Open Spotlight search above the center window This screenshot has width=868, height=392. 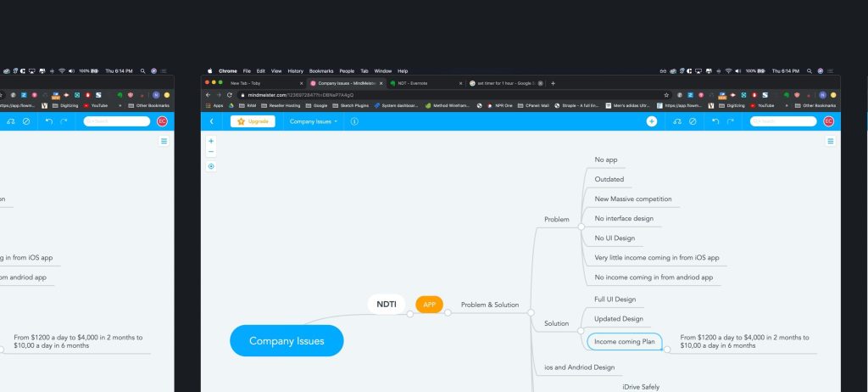click(x=809, y=71)
